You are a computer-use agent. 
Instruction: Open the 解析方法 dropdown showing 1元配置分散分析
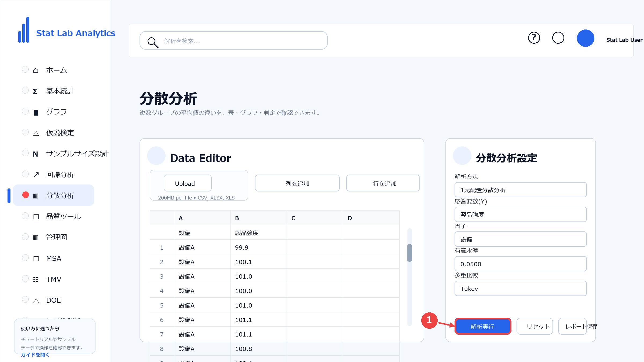pyautogui.click(x=521, y=190)
